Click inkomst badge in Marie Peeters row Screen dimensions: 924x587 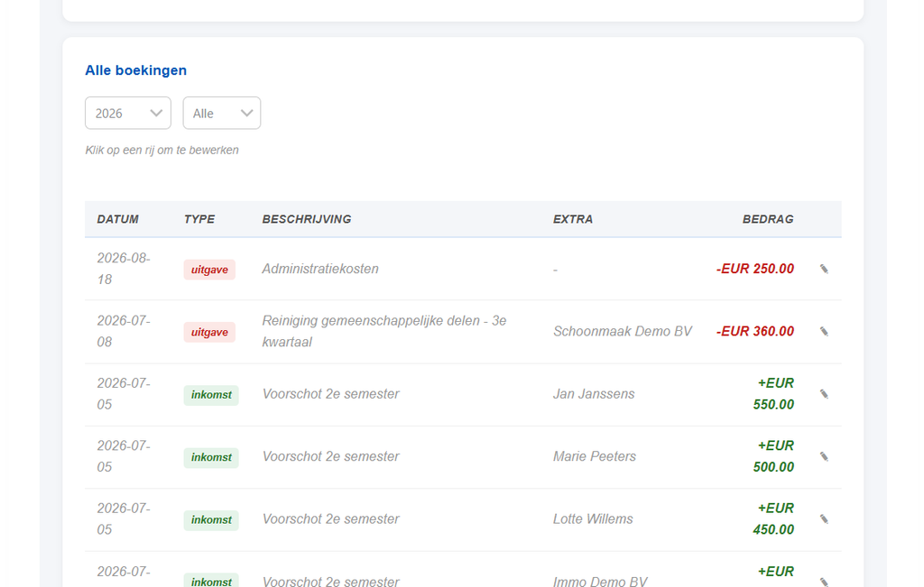(211, 457)
